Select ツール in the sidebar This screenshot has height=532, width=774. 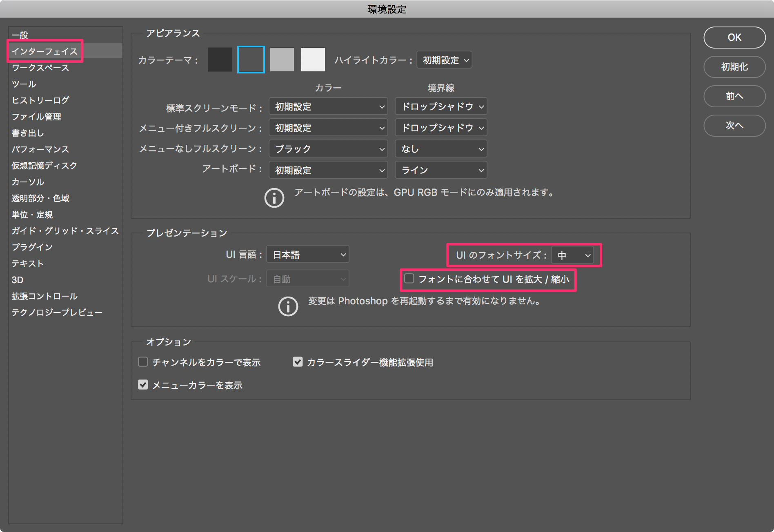coord(65,84)
